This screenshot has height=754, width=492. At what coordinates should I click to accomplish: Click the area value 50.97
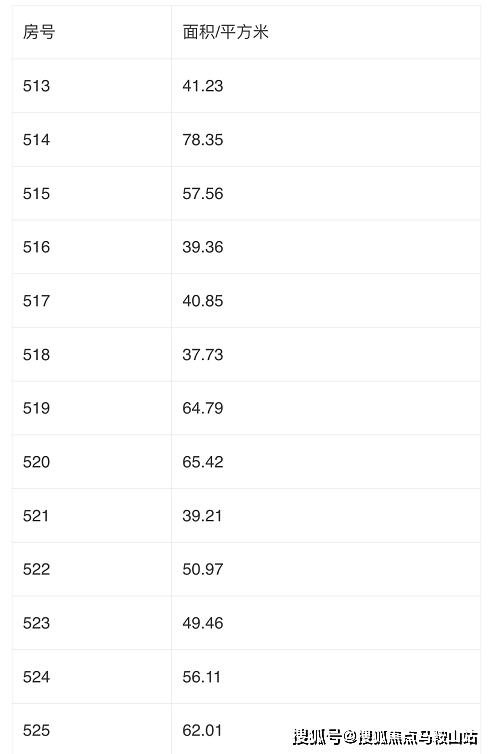point(203,569)
